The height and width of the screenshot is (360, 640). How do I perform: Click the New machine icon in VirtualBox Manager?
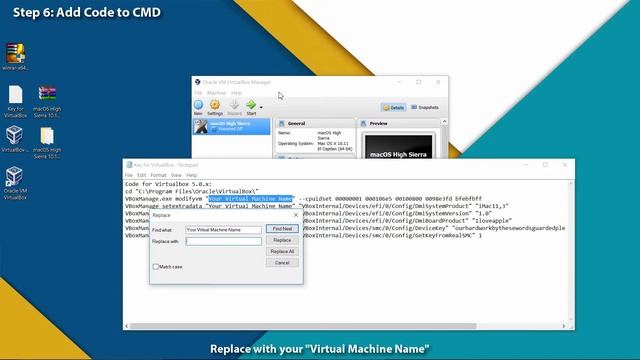click(198, 108)
